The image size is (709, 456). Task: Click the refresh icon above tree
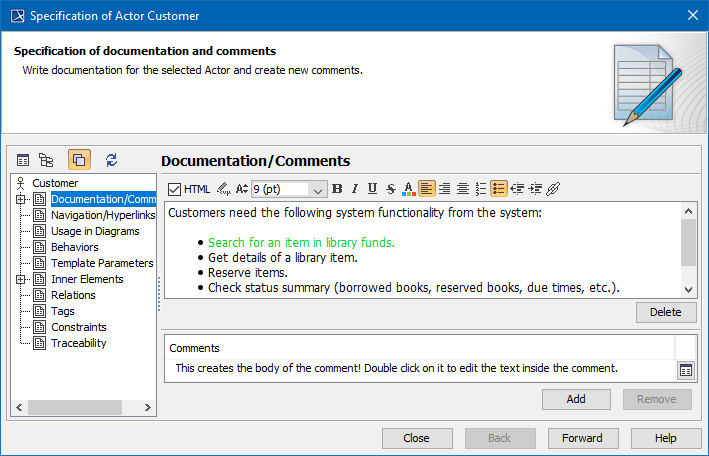111,159
